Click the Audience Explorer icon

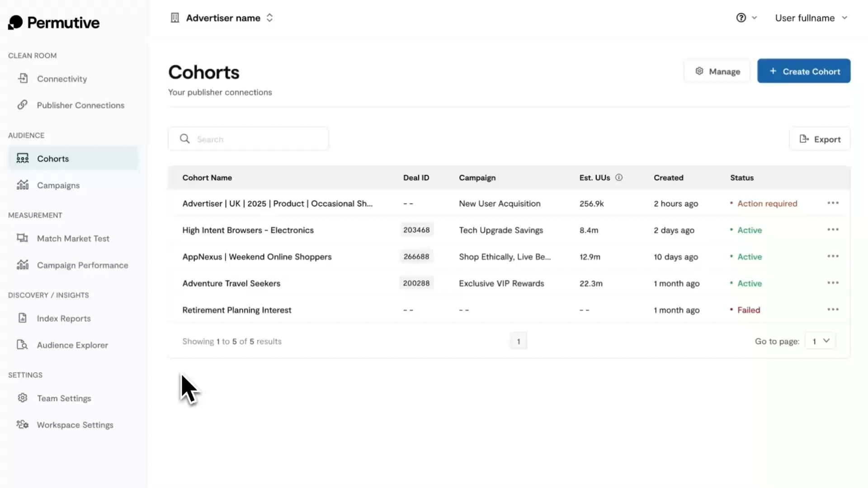[23, 345]
